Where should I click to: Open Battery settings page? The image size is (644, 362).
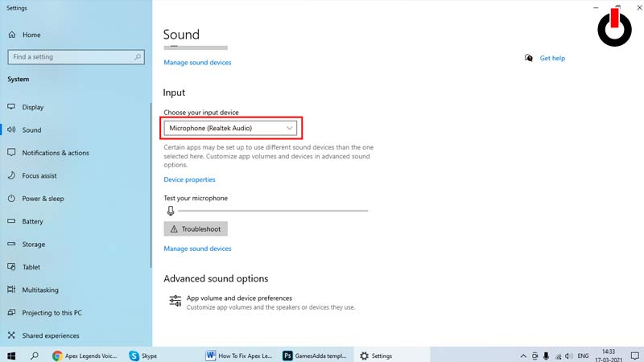click(x=76, y=221)
